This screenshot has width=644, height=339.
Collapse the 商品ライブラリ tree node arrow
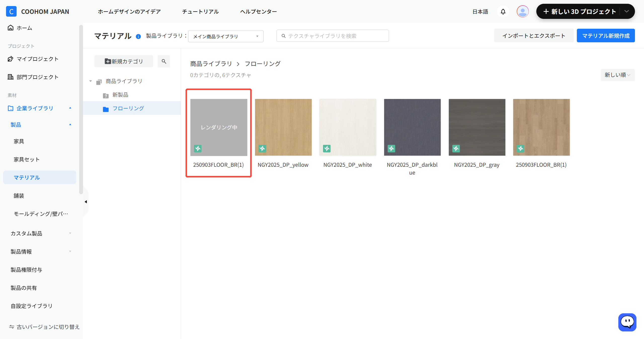91,81
